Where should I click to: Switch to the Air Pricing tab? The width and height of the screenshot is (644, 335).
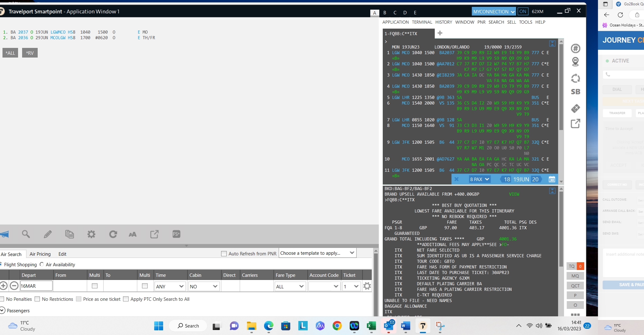pos(40,254)
